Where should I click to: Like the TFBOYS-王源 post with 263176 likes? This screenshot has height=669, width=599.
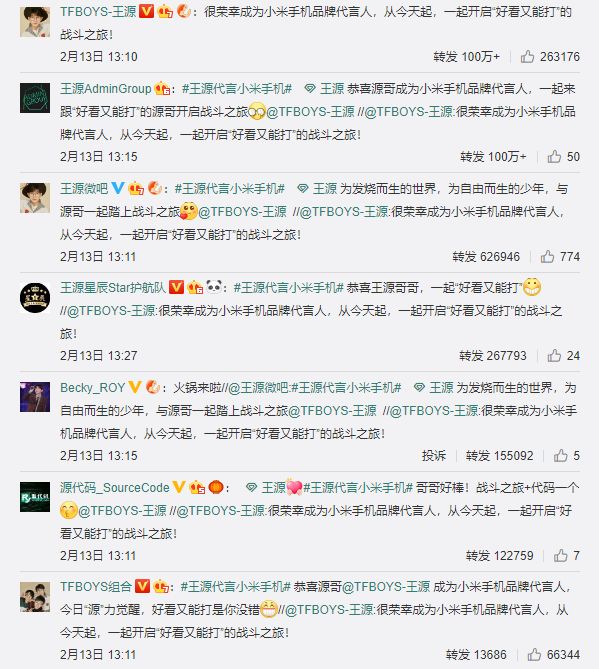pos(527,57)
